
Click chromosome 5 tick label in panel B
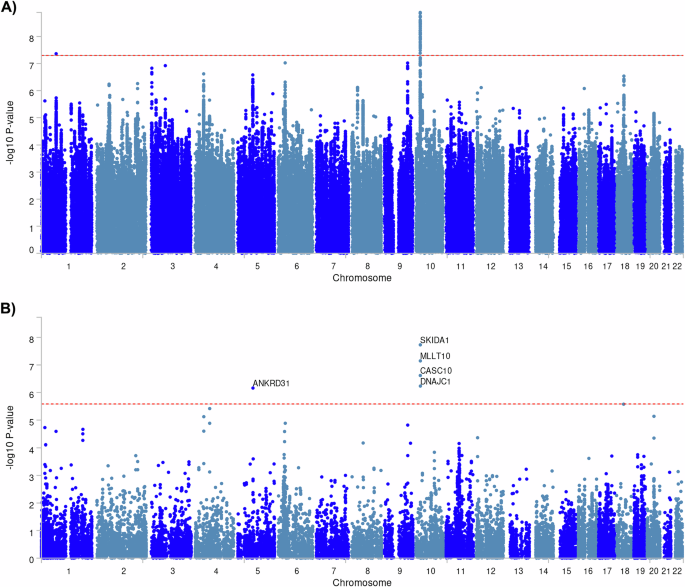tap(258, 571)
